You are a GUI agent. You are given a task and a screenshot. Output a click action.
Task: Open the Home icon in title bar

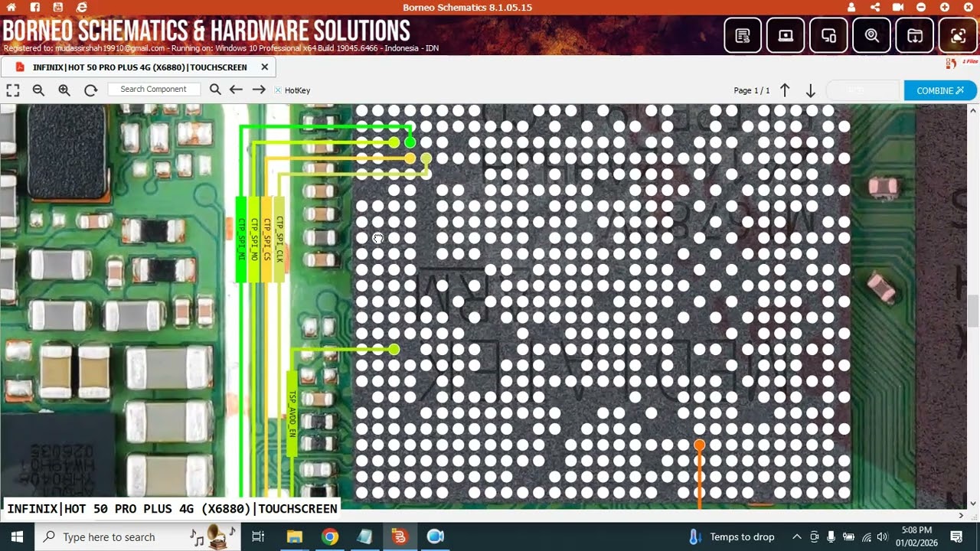coord(13,7)
